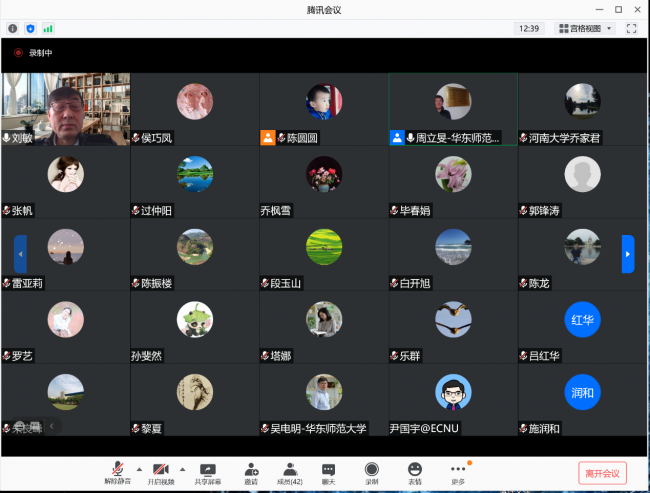Go to next page of participants
650x493 pixels.
(627, 254)
